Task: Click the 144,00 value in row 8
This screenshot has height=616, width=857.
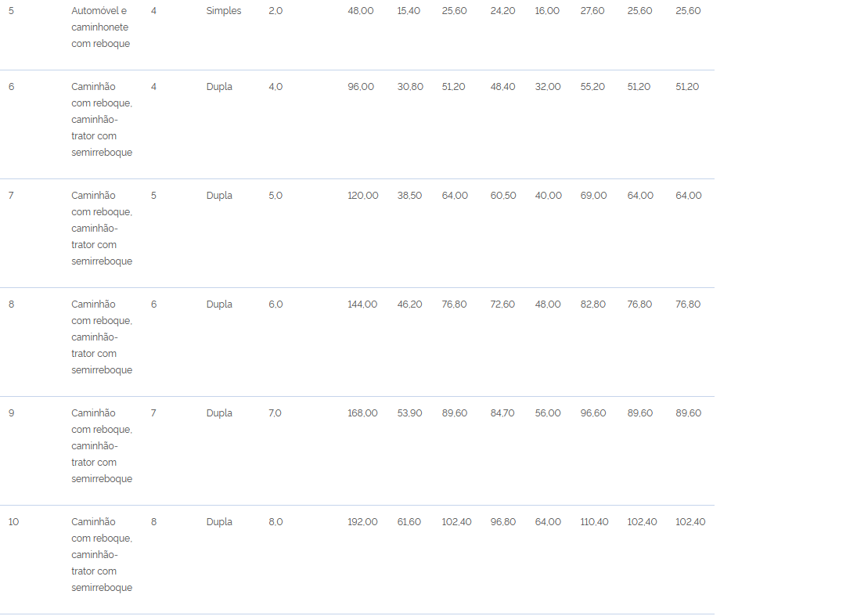Action: point(362,304)
